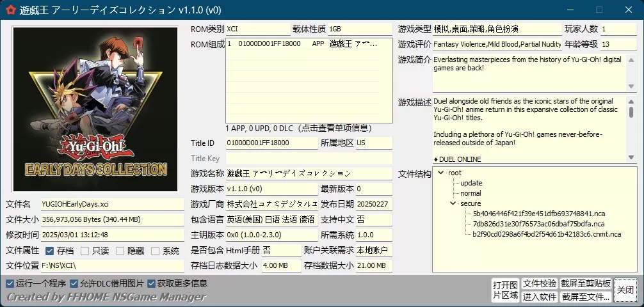Click 截屏至剪贴板 screenshot button
This screenshot has width=644, height=307.
(585, 283)
